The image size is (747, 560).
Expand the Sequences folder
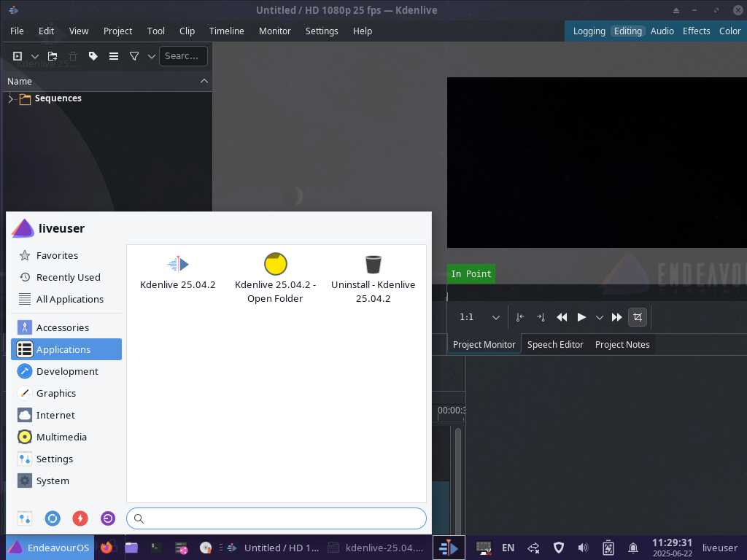(10, 98)
